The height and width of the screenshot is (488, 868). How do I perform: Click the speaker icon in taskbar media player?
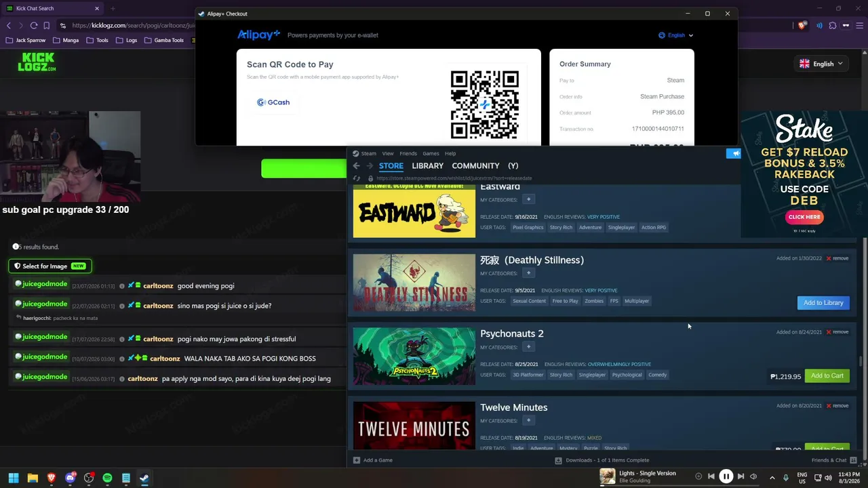tap(753, 476)
